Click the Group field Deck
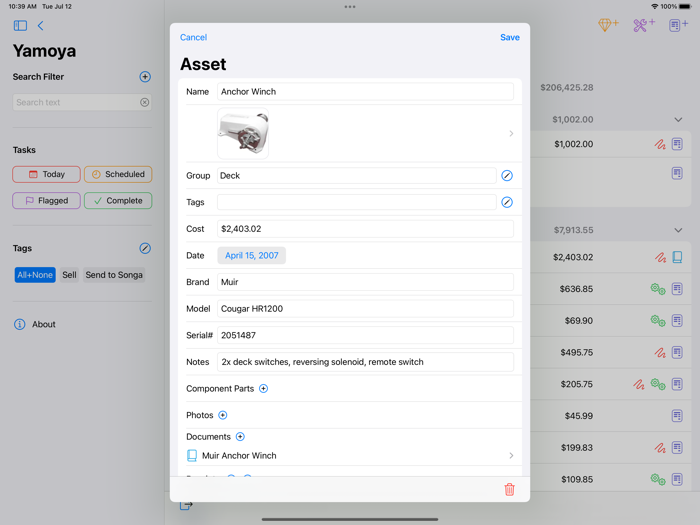 357,175
